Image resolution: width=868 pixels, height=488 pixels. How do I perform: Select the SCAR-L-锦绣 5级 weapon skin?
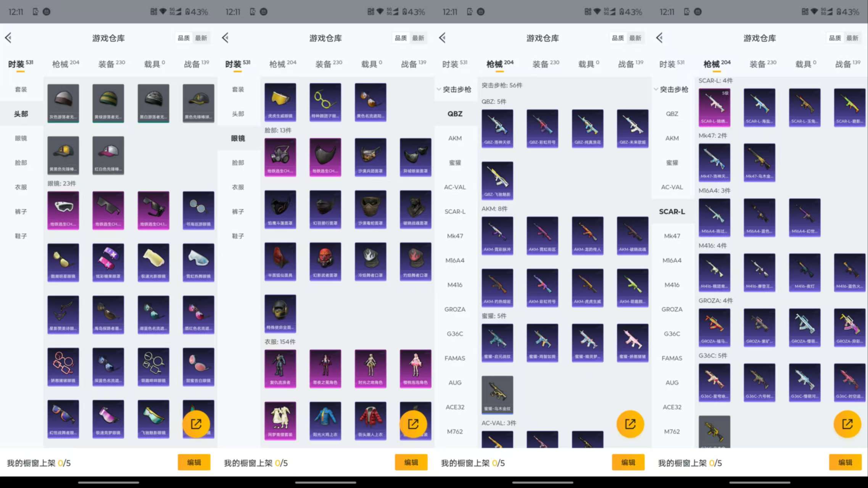714,107
